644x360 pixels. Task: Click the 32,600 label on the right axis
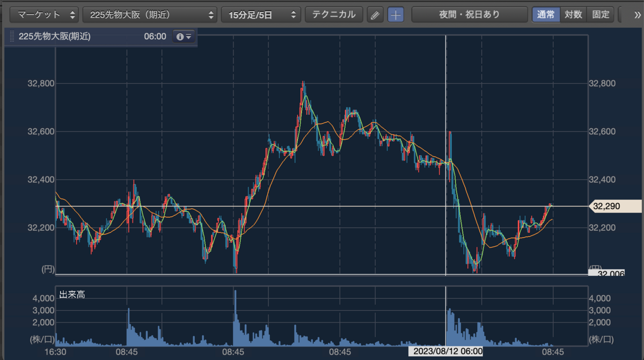click(x=602, y=131)
